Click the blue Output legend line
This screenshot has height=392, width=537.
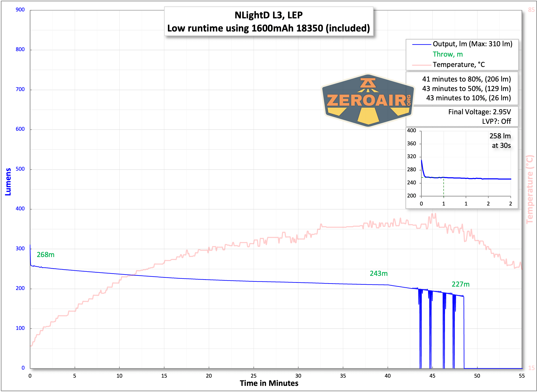(x=421, y=44)
